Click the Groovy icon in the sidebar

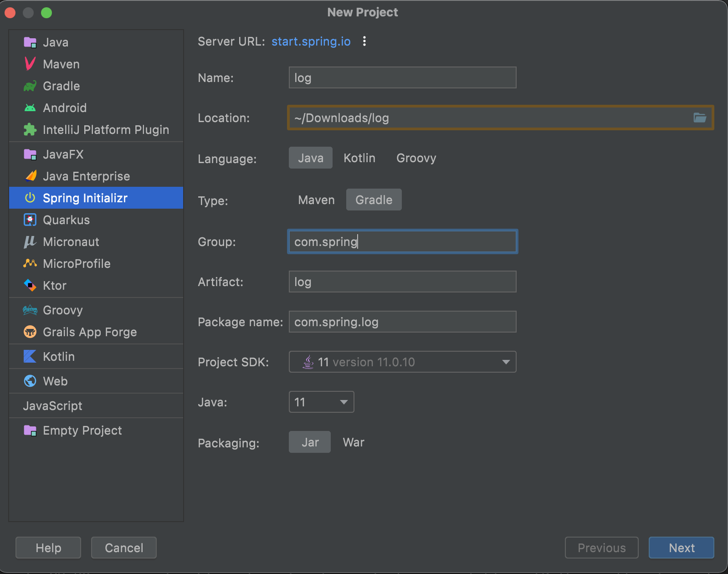click(30, 310)
